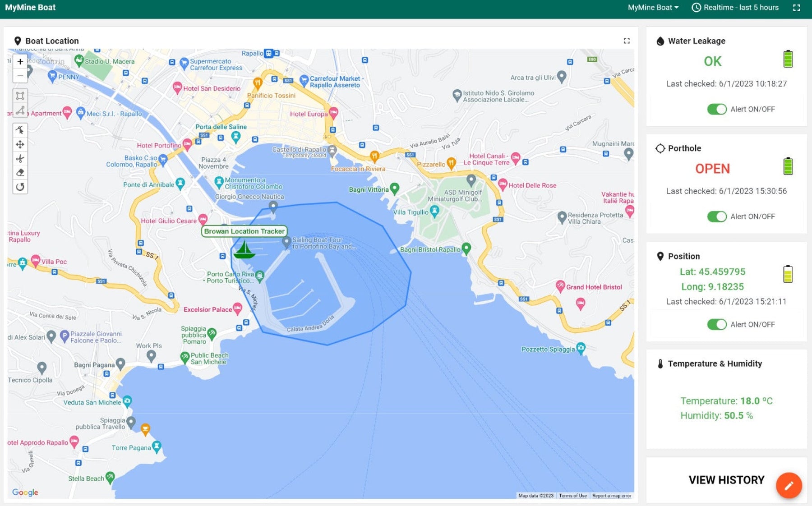Image resolution: width=812 pixels, height=506 pixels.
Task: Click the Bagni Bristol Rapallo pin
Action: click(466, 248)
